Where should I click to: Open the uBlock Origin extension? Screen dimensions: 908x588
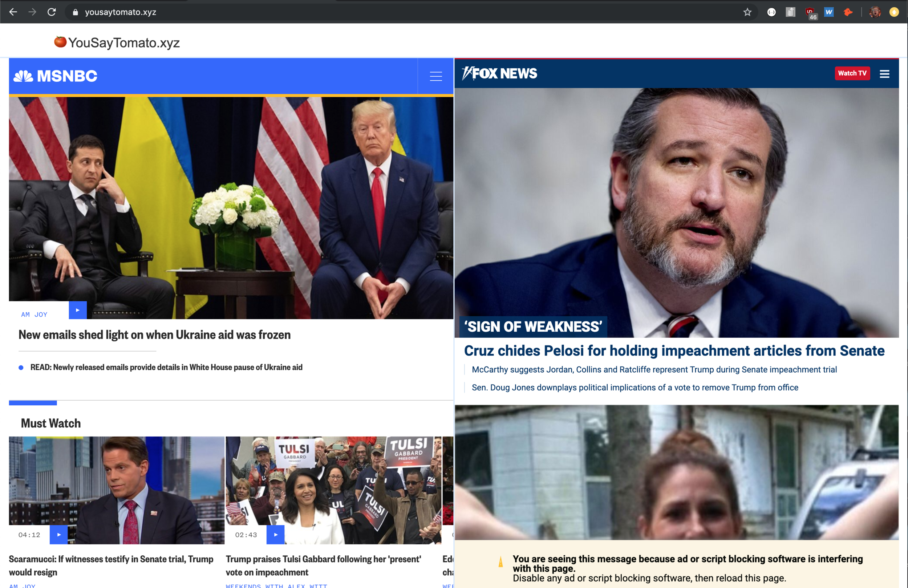[810, 13]
